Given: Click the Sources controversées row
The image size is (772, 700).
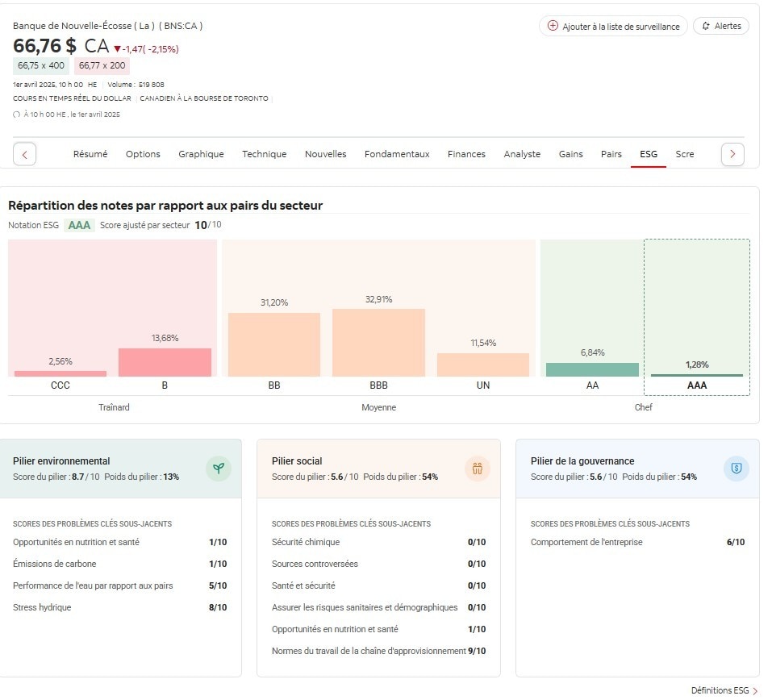Looking at the screenshot, I should 378,564.
